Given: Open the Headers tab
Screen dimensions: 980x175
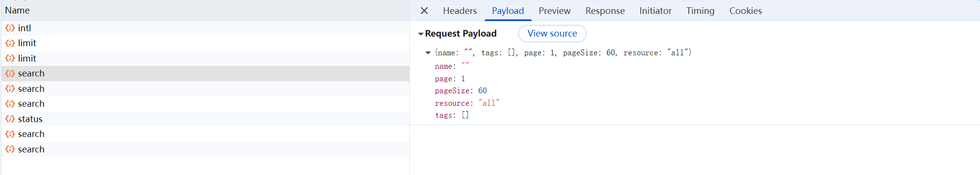Looking at the screenshot, I should point(460,11).
